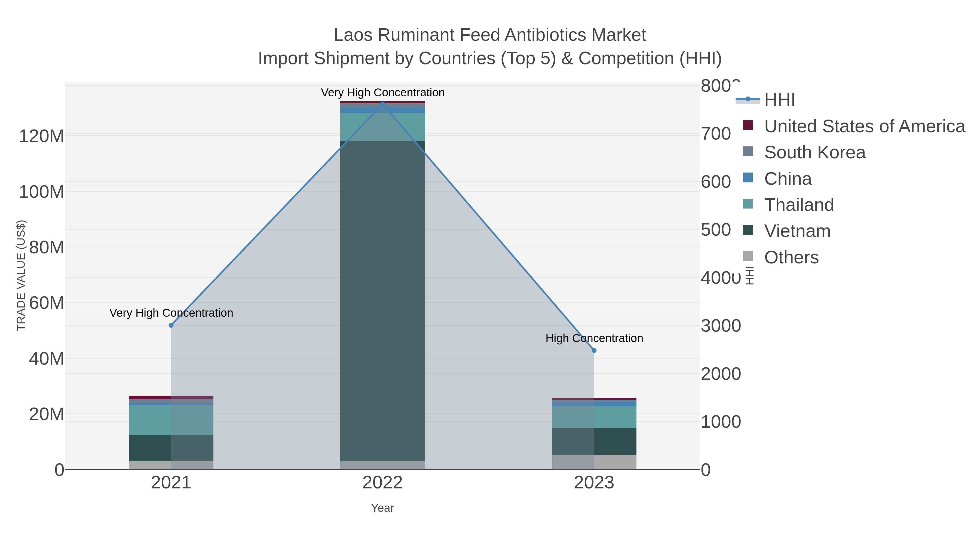Click the 2021 Others bar segment
Screen dimensions: 980x551
[171, 465]
